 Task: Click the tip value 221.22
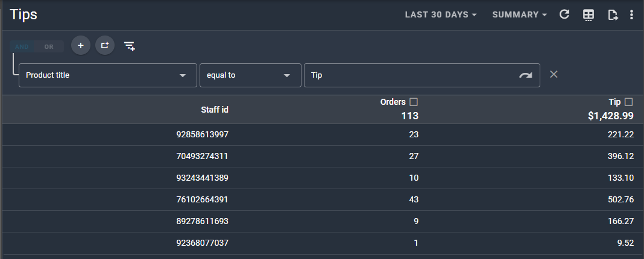620,134
